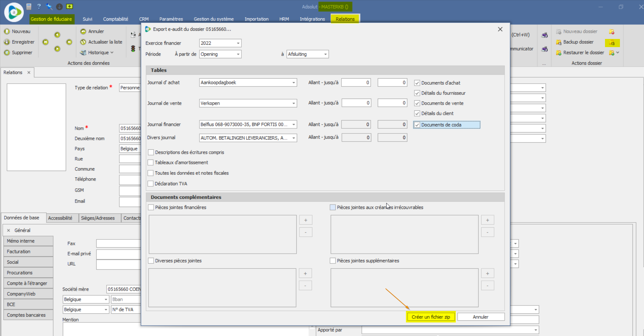Click the dark download arrow icon
Screen dimensions: 644x336
point(59,6)
